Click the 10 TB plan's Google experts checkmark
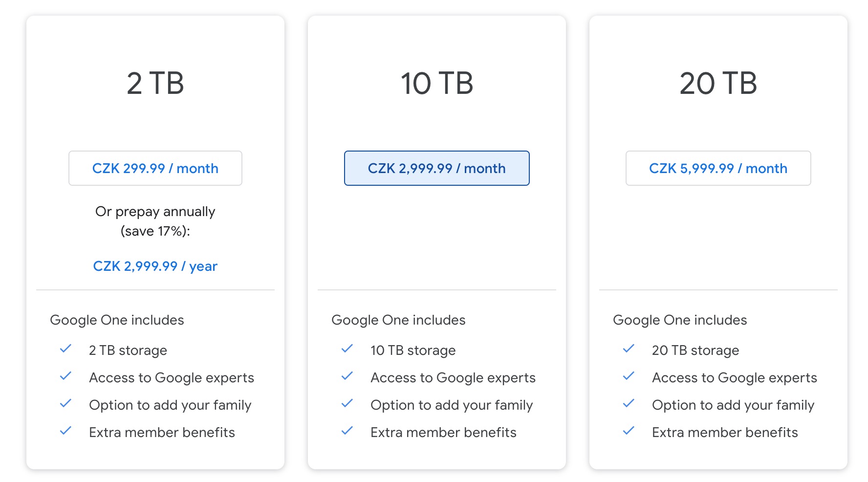 [347, 376]
